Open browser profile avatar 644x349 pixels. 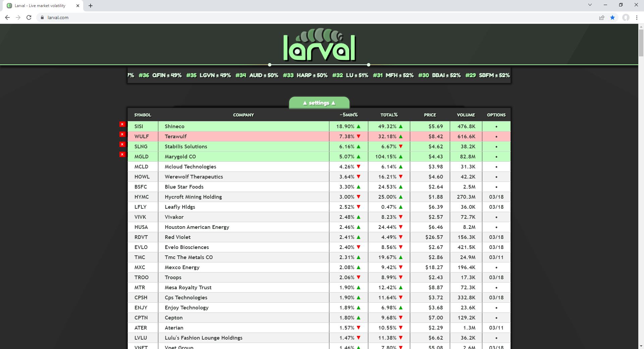(x=626, y=17)
